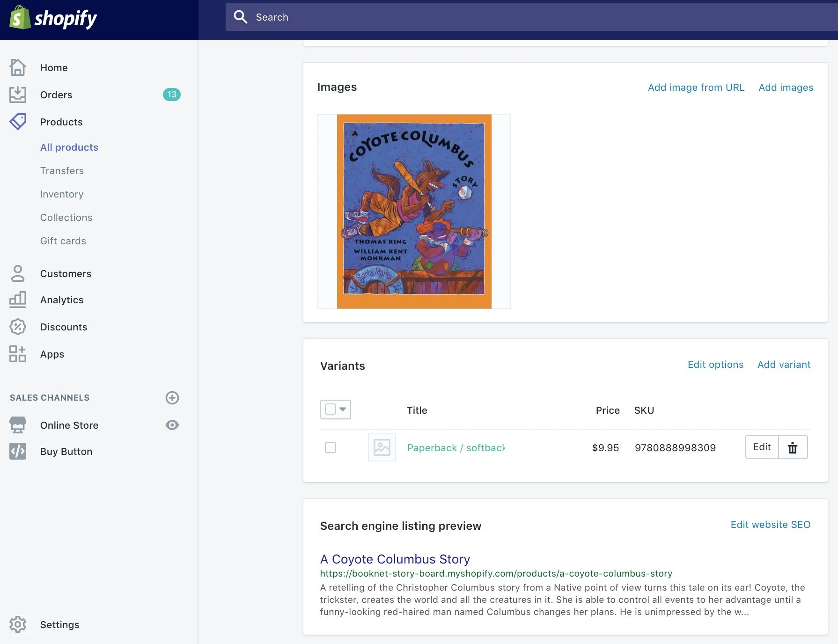Add a sales channel with plus icon
Image resolution: width=838 pixels, height=644 pixels.
(x=172, y=398)
